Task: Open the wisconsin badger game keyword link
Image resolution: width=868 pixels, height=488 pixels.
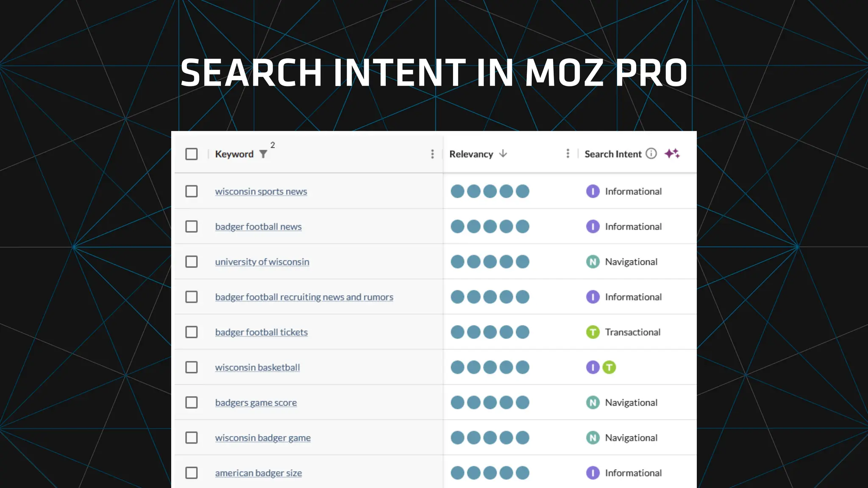Action: coord(263,438)
